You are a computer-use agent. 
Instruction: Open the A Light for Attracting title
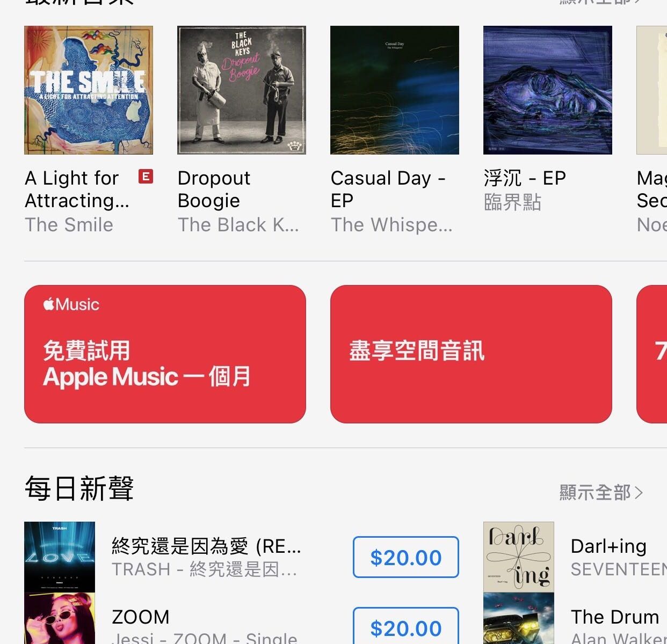pos(77,189)
